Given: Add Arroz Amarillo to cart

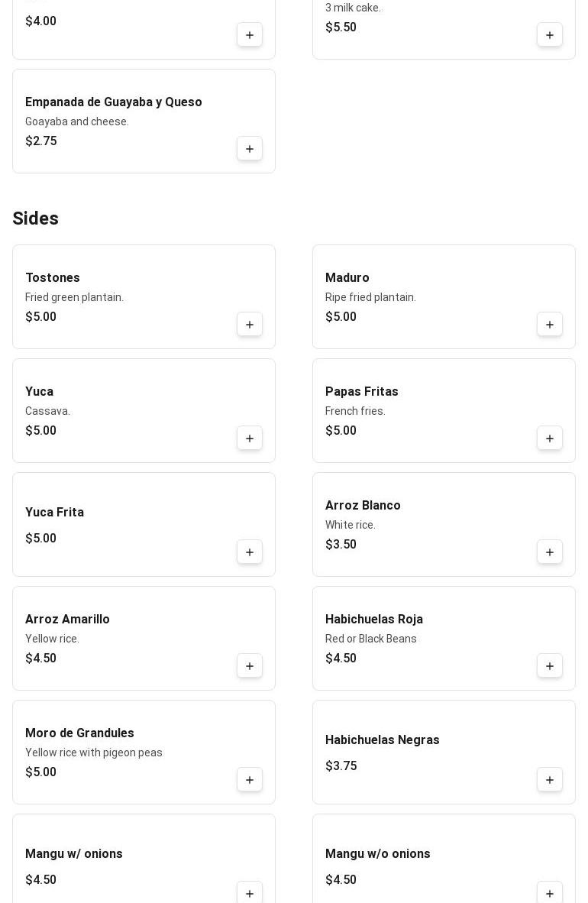Looking at the screenshot, I should coord(250,666).
